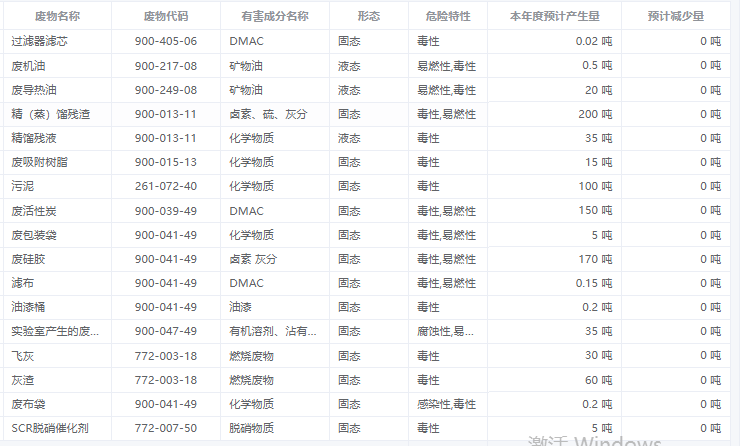This screenshot has width=741, height=446.
Task: Click waste code 900-015-13
Action: (x=166, y=162)
